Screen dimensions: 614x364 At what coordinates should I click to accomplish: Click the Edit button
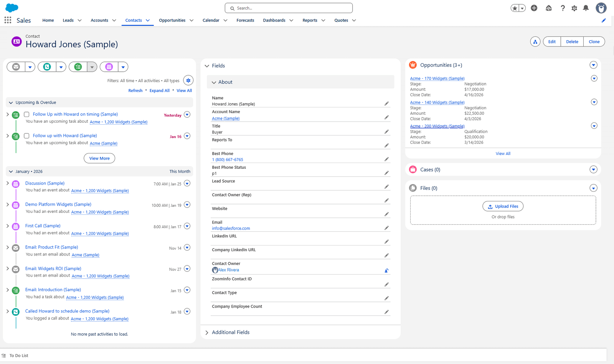(x=552, y=42)
